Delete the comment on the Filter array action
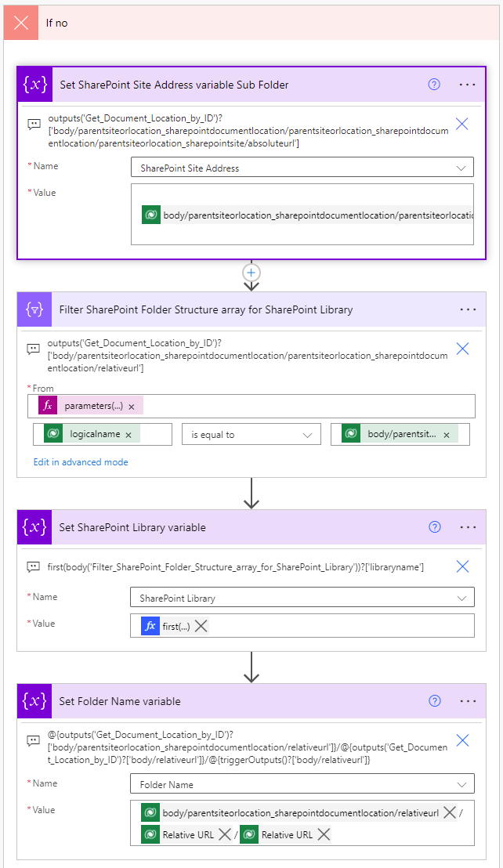 462,349
